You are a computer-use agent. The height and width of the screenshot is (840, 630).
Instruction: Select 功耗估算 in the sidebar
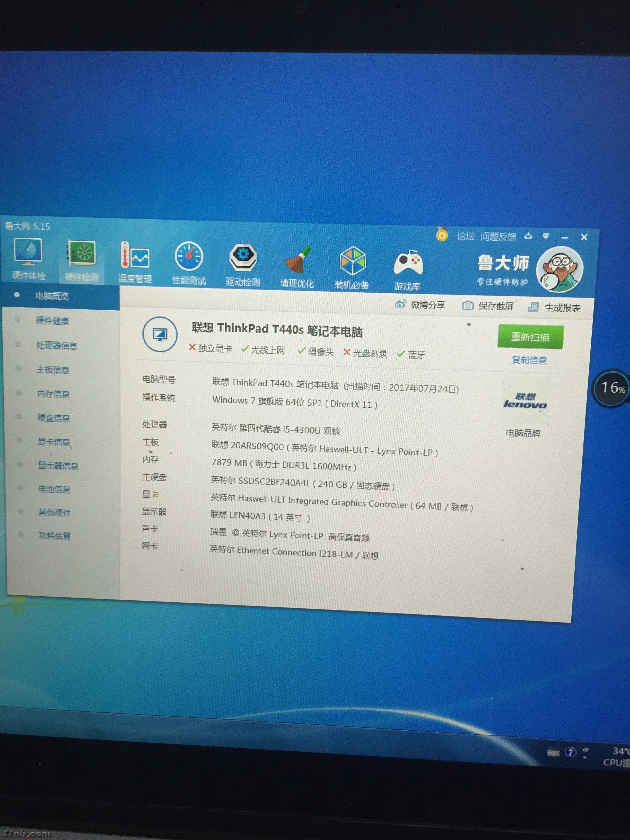coord(55,536)
